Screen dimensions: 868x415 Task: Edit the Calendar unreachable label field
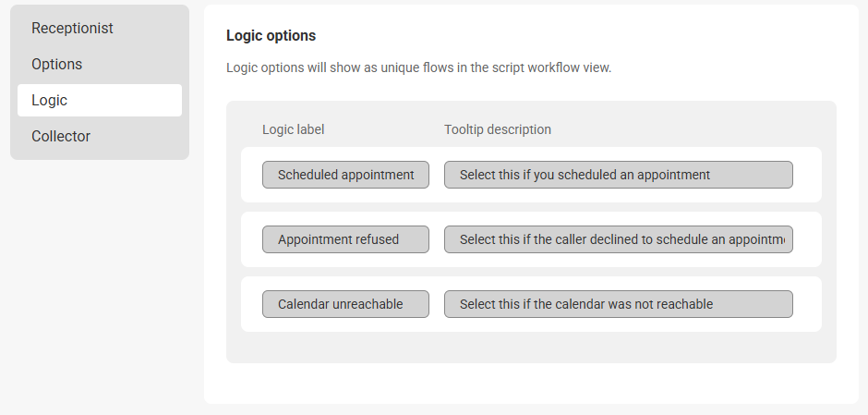coord(345,304)
